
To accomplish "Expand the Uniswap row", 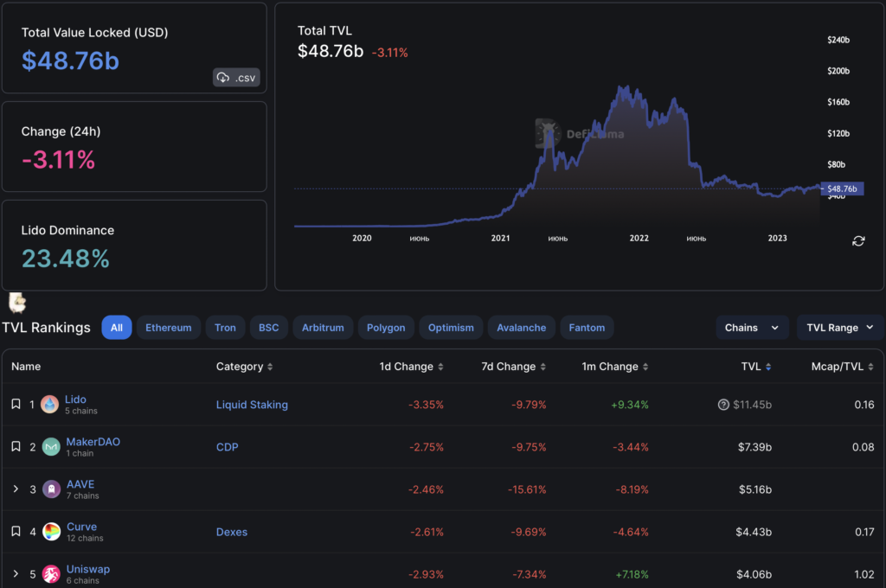I will click(x=16, y=574).
